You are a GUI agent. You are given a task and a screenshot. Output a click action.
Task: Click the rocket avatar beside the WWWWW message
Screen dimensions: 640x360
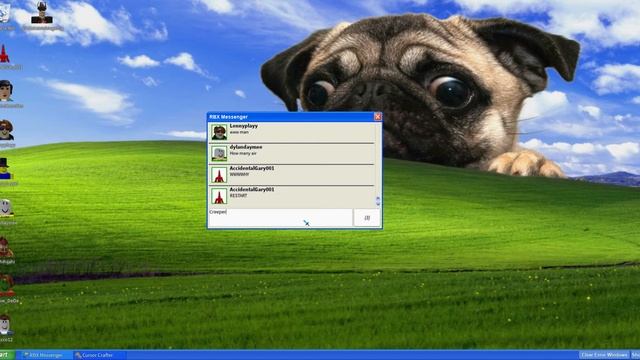[219, 175]
